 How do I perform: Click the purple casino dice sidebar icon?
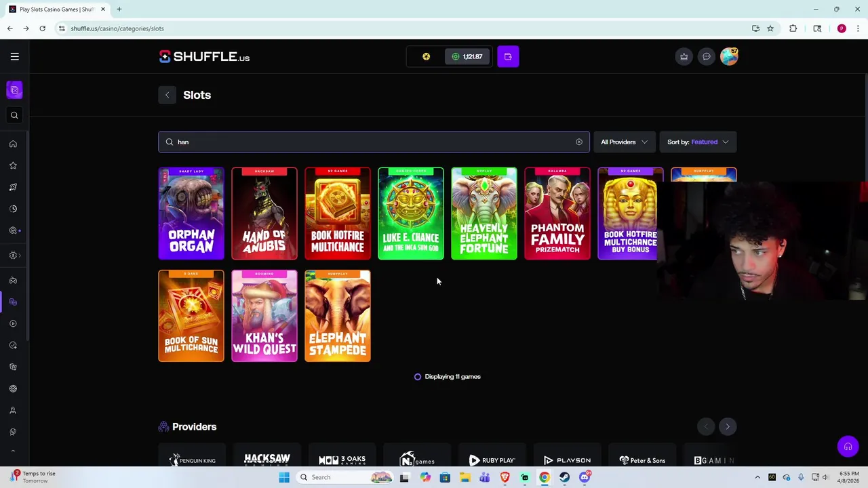pos(14,90)
